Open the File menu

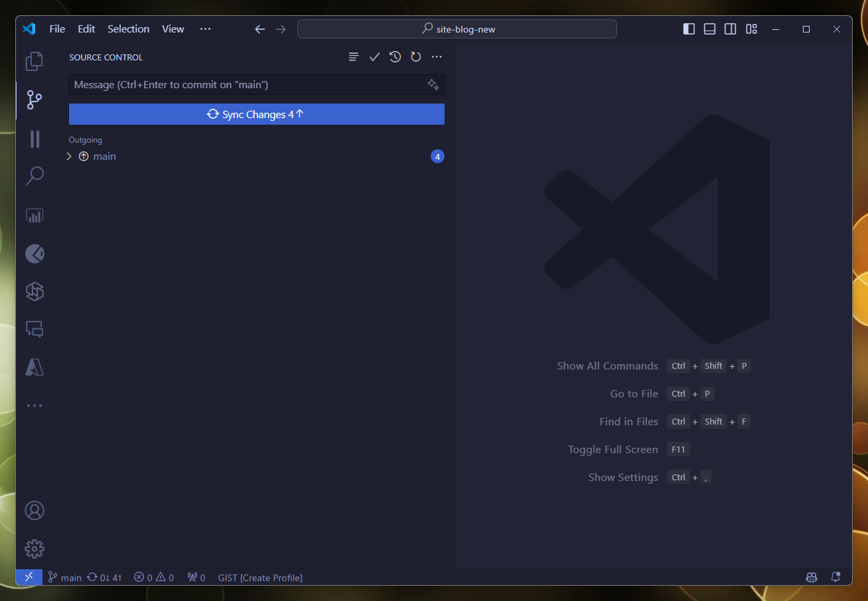[57, 29]
